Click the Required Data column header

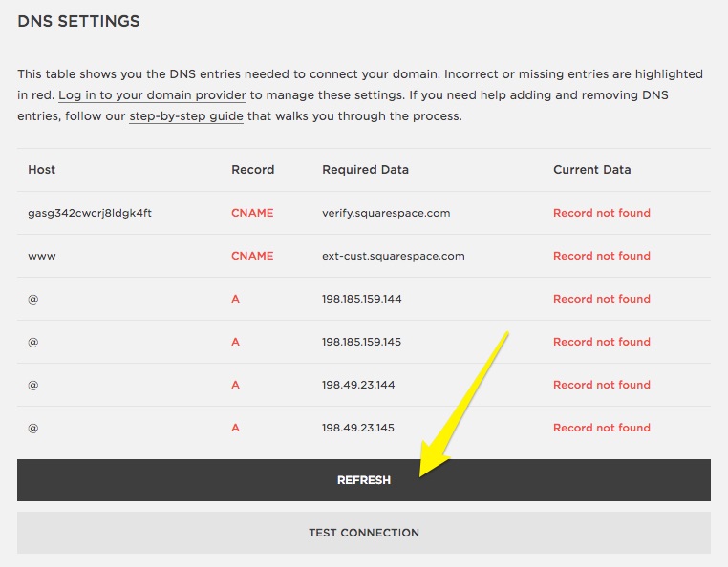(x=365, y=170)
